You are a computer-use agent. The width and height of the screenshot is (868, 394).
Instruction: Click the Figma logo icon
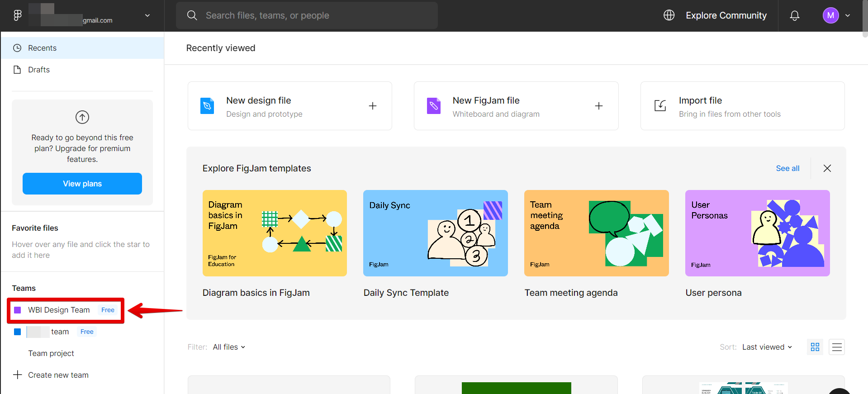point(18,15)
